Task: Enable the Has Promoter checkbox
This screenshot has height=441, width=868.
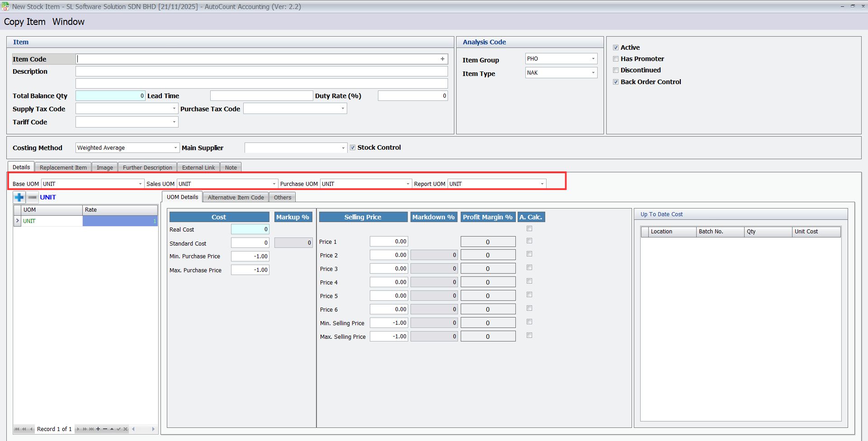Action: click(x=616, y=58)
